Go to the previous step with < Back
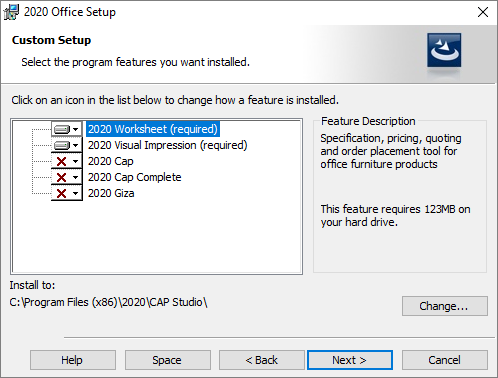 tap(262, 360)
